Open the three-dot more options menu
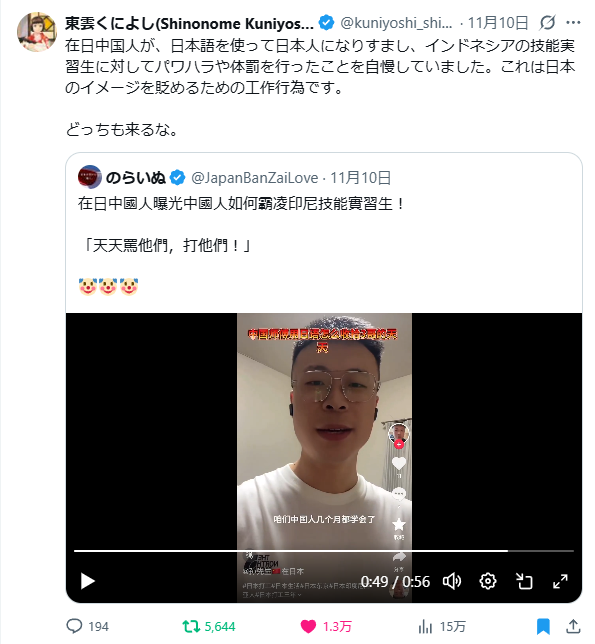This screenshot has height=644, width=595. click(573, 23)
